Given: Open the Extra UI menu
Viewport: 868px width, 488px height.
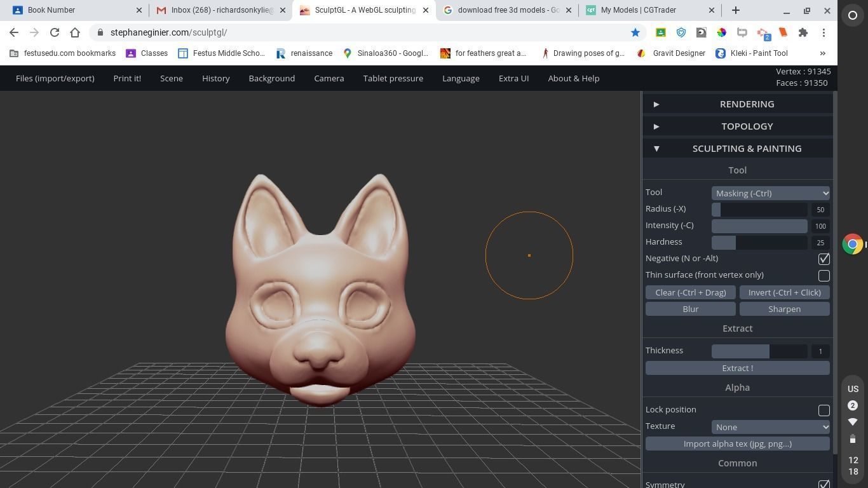Looking at the screenshot, I should 514,78.
